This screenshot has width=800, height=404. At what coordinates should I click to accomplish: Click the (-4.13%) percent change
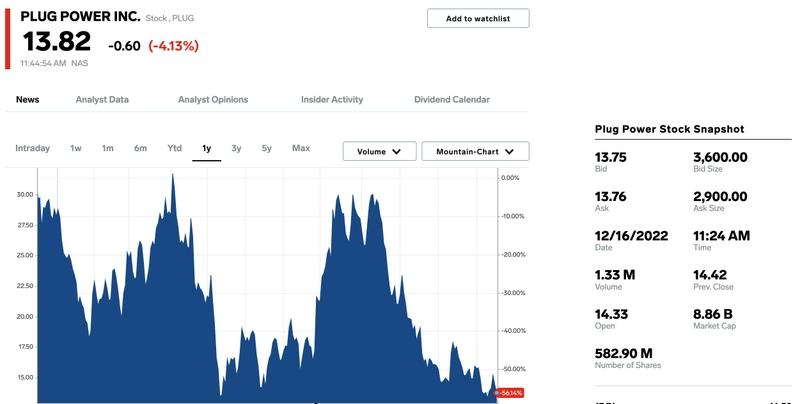tap(173, 46)
